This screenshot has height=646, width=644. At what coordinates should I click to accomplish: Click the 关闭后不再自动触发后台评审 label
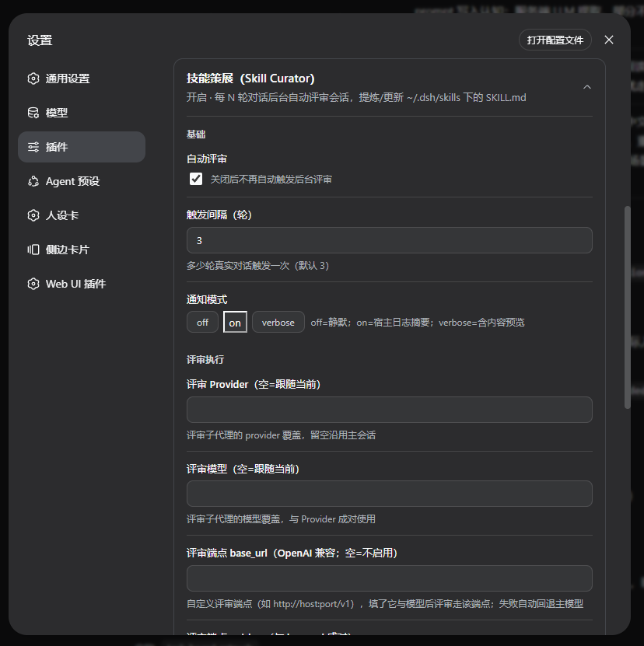click(271, 180)
